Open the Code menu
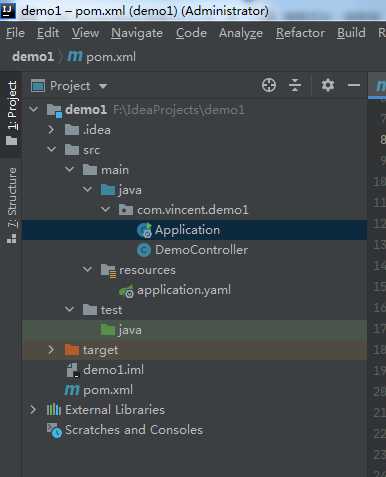Image resolution: width=386 pixels, height=477 pixels. coord(191,33)
